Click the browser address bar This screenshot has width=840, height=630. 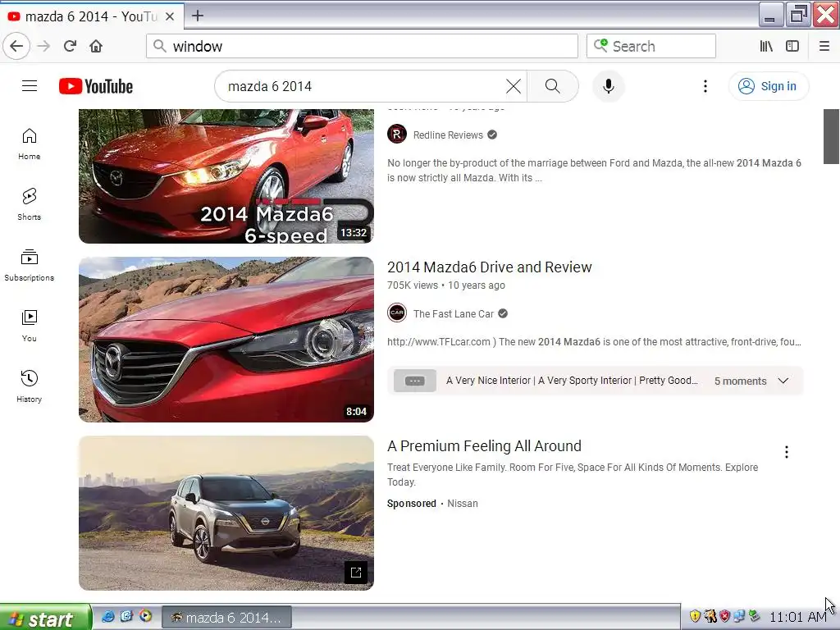[362, 46]
